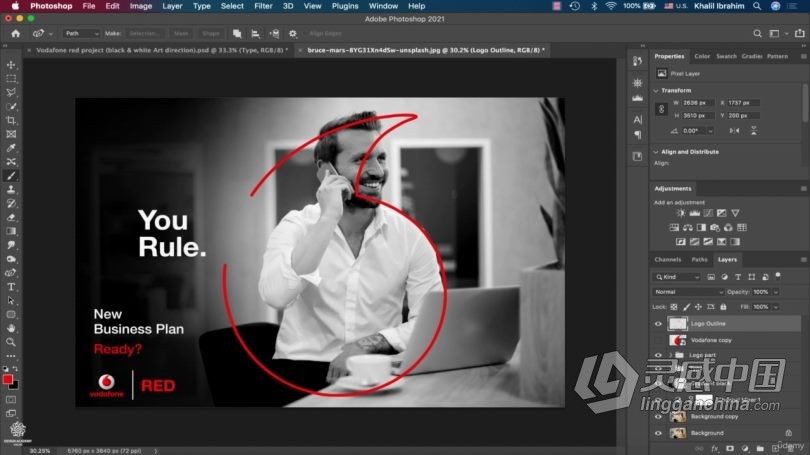Click the width W input field
This screenshot has width=810, height=455.
tap(697, 103)
